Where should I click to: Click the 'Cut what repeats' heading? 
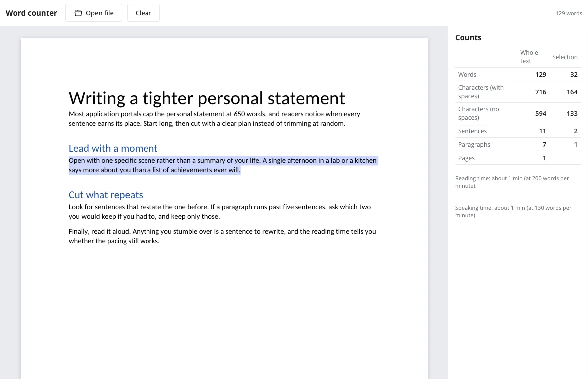tap(106, 195)
